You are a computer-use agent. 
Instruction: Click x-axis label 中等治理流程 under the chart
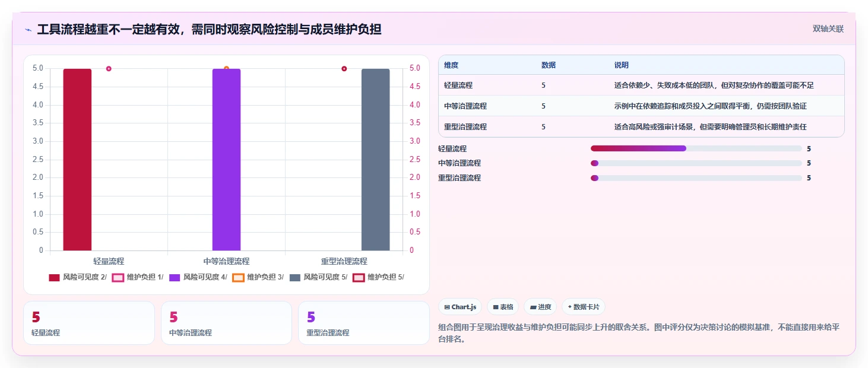tap(226, 261)
